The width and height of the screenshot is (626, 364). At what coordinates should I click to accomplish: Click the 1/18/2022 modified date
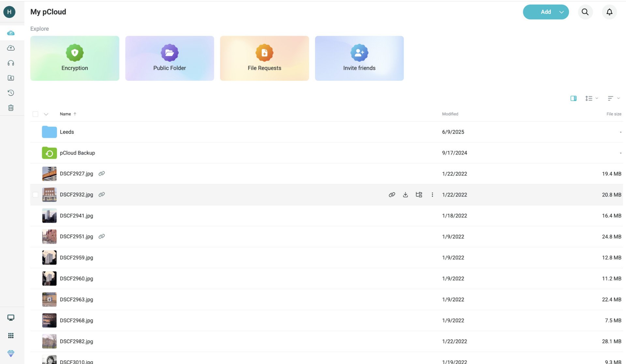click(x=455, y=215)
